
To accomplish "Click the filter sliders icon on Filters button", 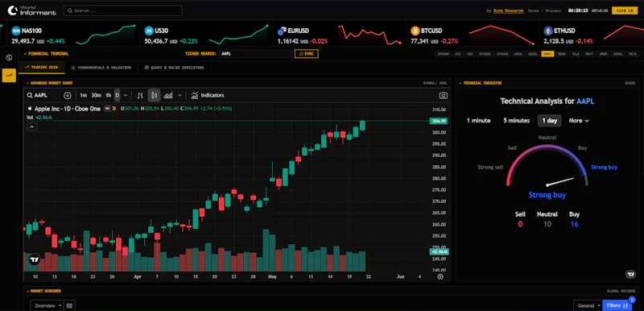I will tap(625, 305).
